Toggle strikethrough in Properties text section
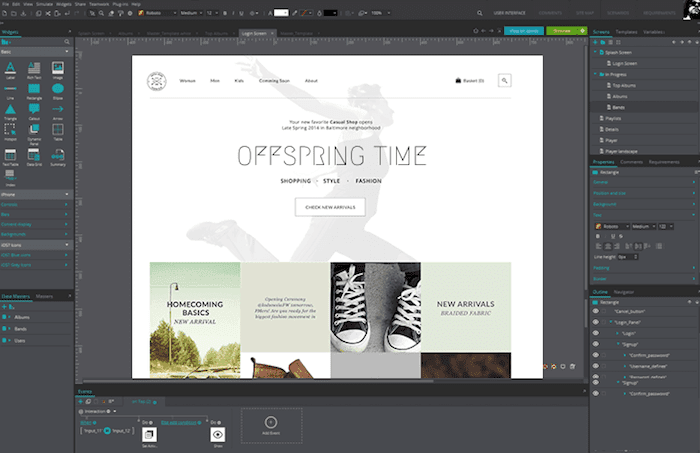This screenshot has height=453, width=700. click(621, 236)
